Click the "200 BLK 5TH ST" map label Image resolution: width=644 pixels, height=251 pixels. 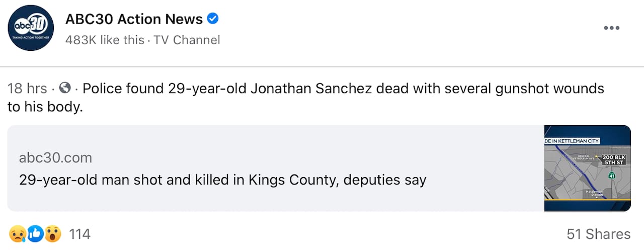[613, 160]
